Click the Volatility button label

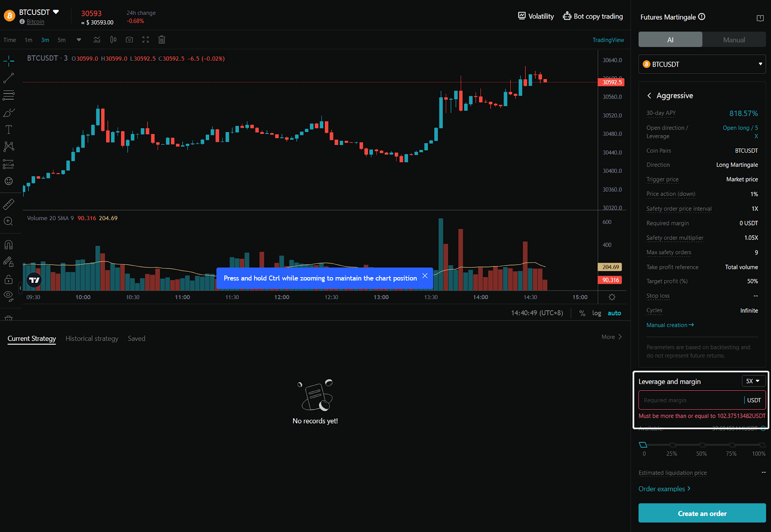point(541,16)
